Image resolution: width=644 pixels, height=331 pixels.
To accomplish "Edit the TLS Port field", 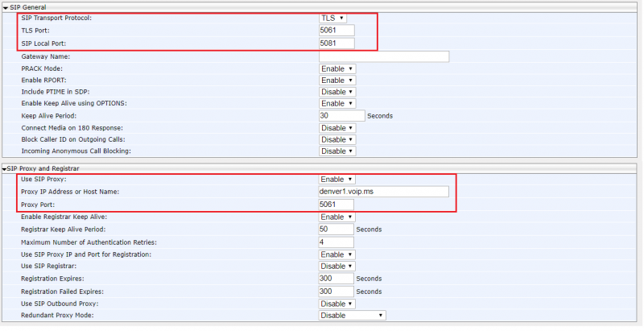I will click(x=336, y=31).
